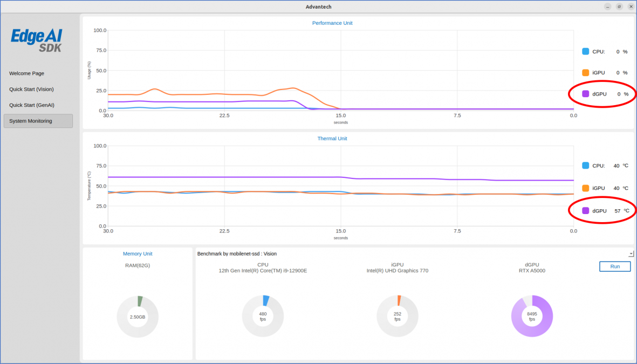Click the dGPU 8495 fps donut chart
This screenshot has height=364, width=637.
point(532,316)
